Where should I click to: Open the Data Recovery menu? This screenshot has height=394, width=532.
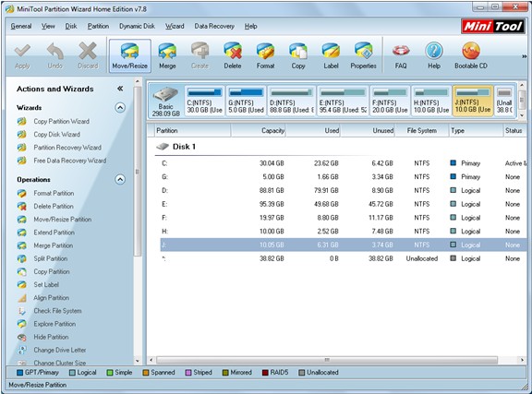point(214,26)
